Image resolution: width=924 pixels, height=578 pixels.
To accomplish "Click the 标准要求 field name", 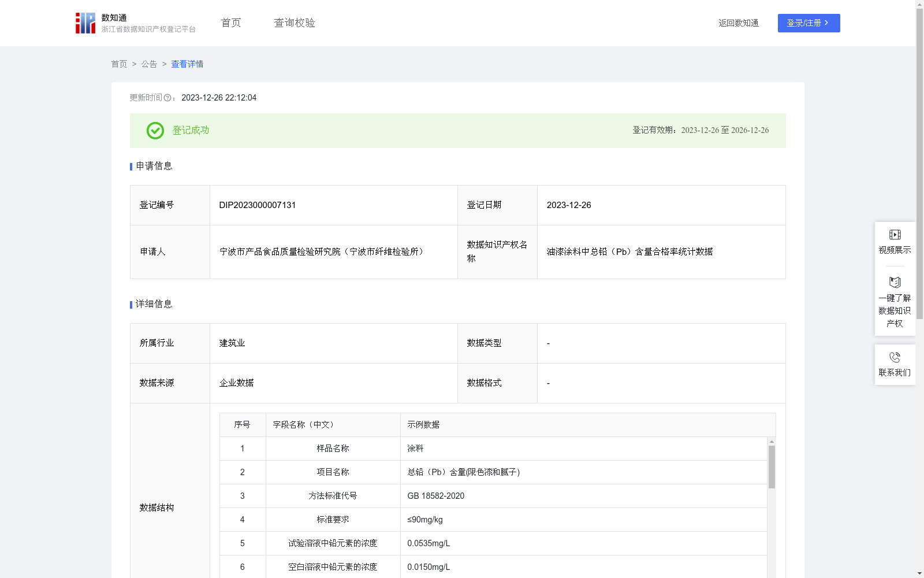I will pyautogui.click(x=333, y=520).
